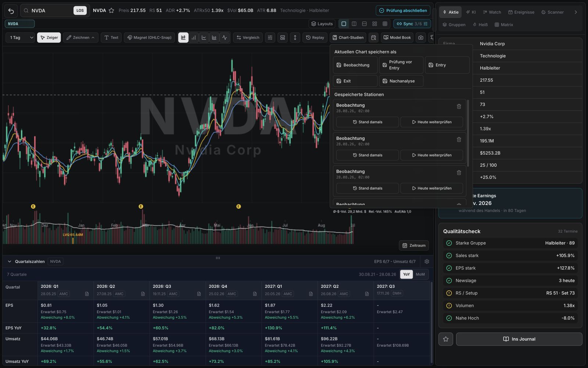Collapse the Quartalszahlen panel chevron
This screenshot has width=588, height=368.
point(10,262)
